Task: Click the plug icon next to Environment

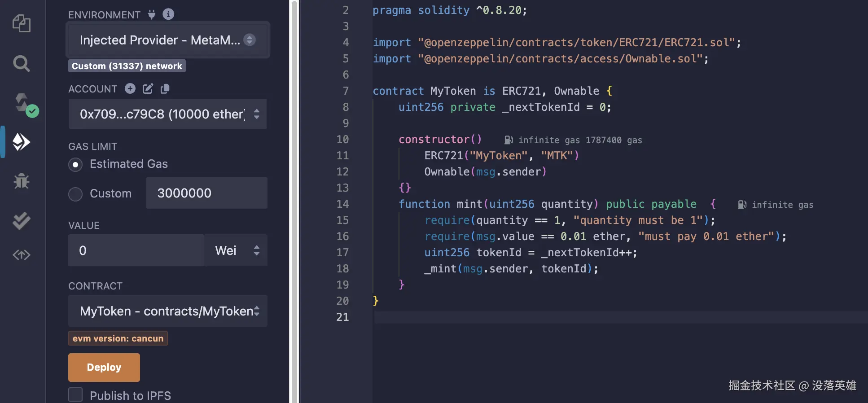Action: point(152,15)
